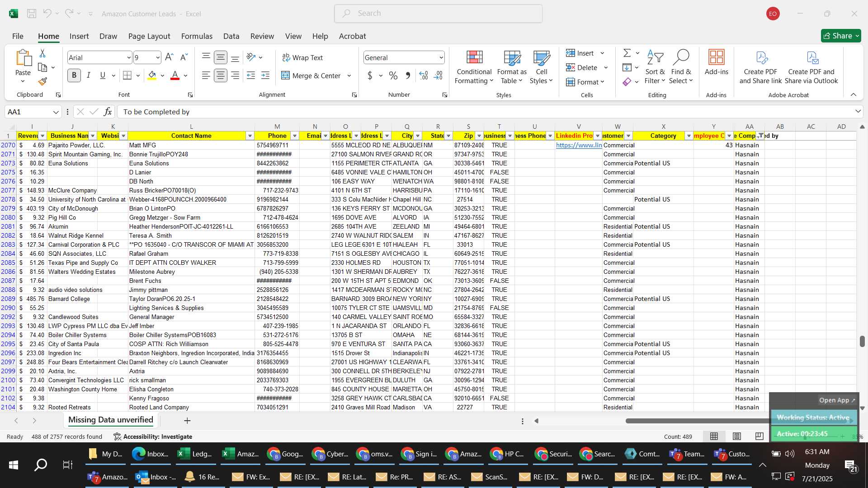
Task: Click the Percent Style icon
Action: point(393,75)
